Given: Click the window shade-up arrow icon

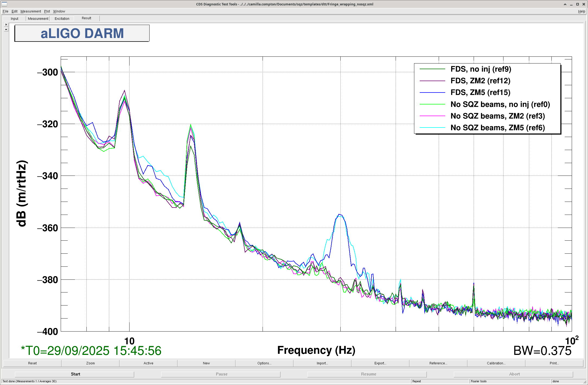Looking at the screenshot, I should tap(565, 4).
